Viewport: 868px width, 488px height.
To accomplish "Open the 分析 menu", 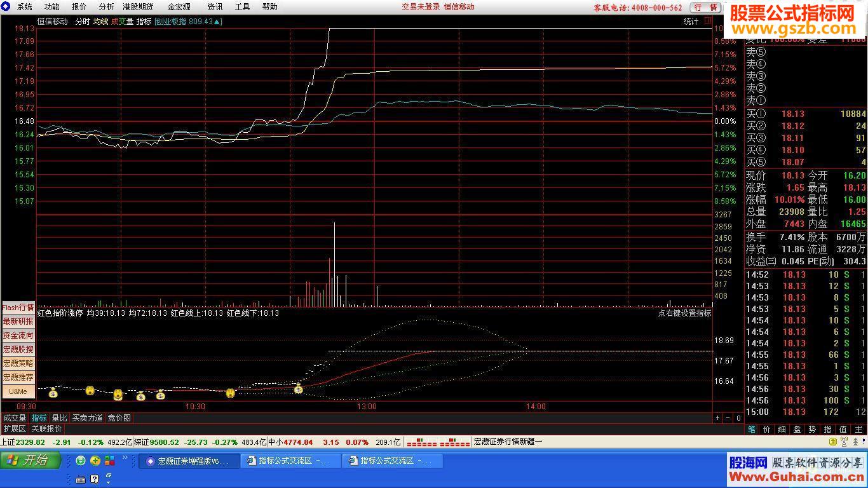I will point(106,7).
